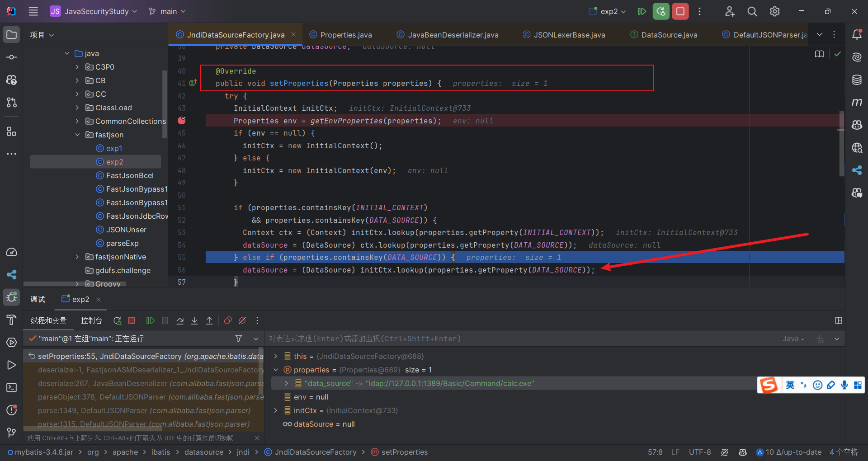Screen dimensions: 868x461
Task: Switch to Properties.java tab
Action: [341, 35]
